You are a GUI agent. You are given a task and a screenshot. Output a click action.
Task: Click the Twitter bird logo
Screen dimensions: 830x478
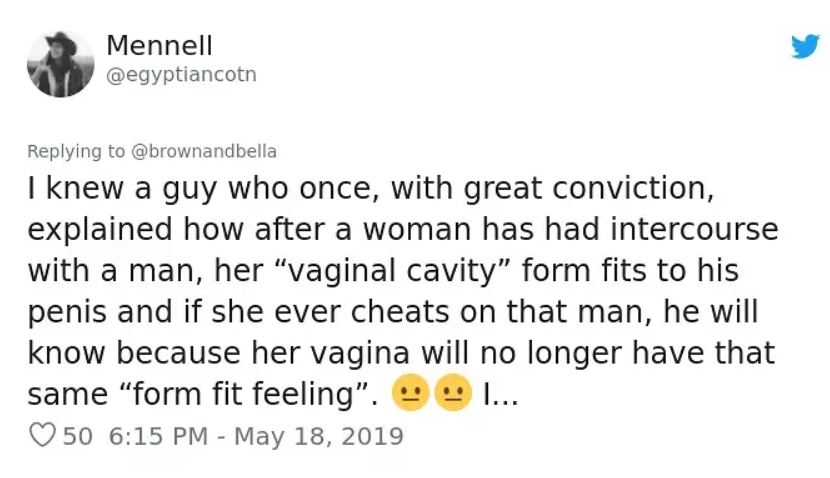click(x=805, y=47)
